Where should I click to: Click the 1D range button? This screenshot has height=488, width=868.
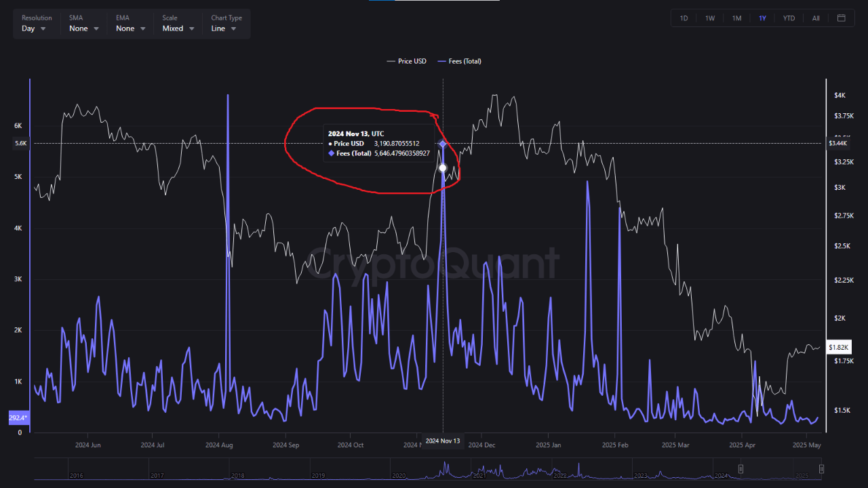(x=684, y=18)
